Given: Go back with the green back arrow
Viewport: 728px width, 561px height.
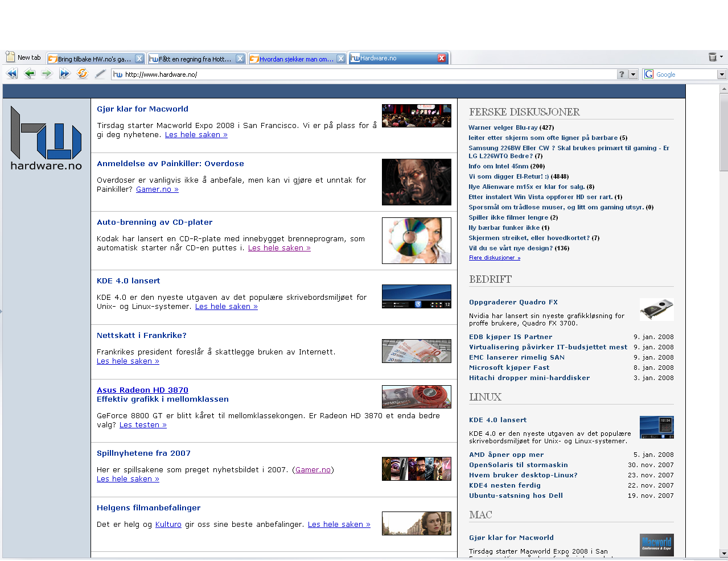Looking at the screenshot, I should 30,73.
